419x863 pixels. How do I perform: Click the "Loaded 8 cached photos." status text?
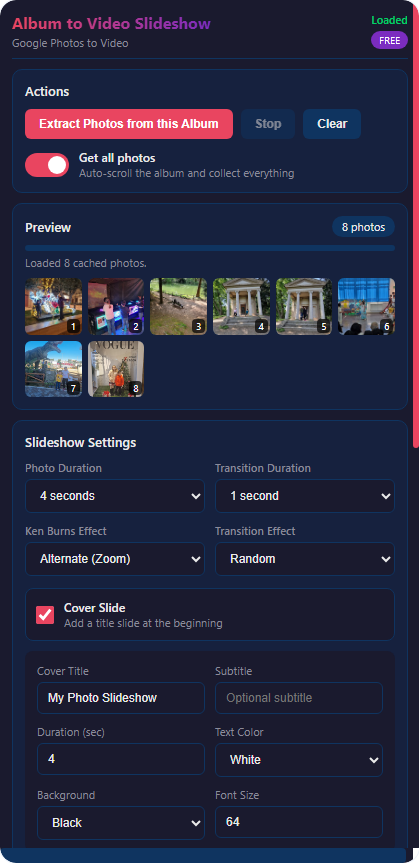(86, 264)
